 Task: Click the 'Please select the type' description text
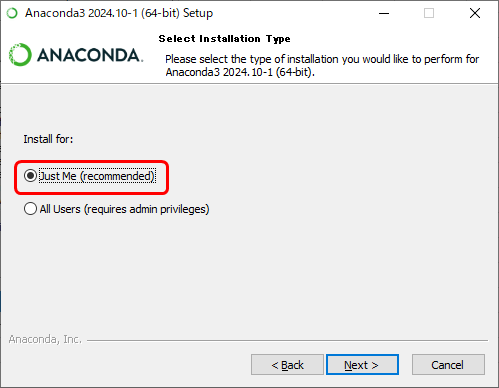(322, 65)
